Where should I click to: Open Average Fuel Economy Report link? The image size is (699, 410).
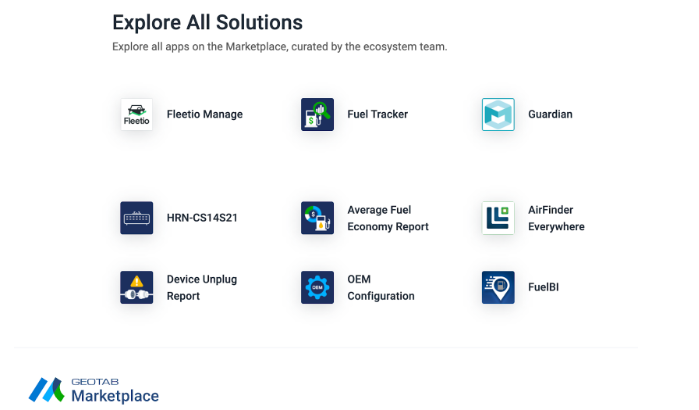point(388,218)
